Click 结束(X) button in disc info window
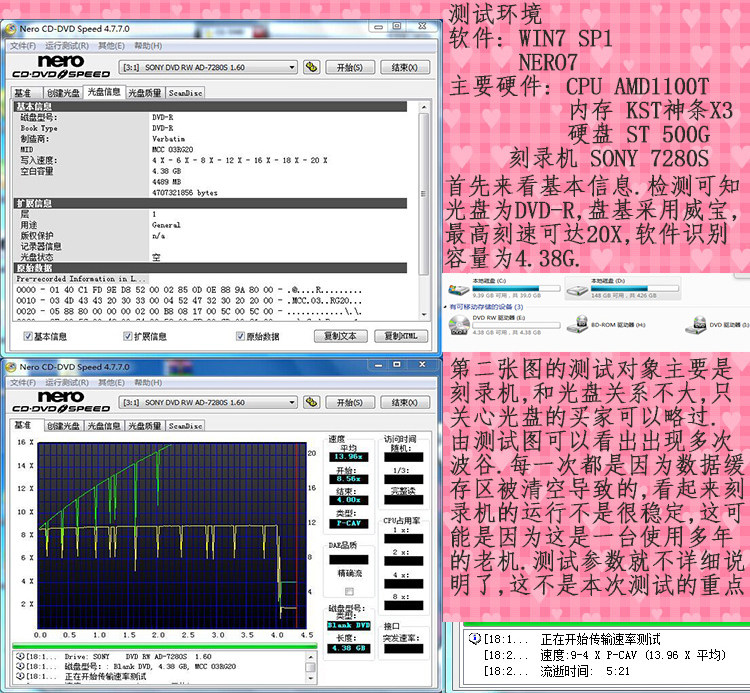 [405, 67]
